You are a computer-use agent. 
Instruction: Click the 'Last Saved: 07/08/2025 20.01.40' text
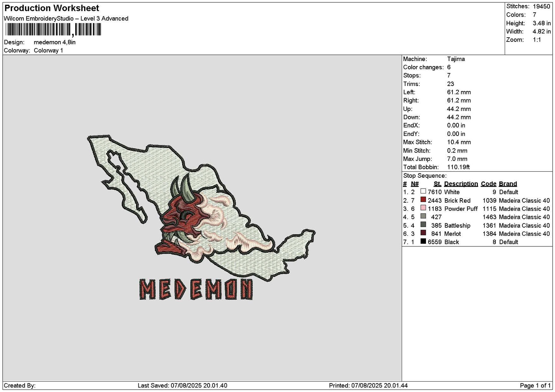pos(182,385)
